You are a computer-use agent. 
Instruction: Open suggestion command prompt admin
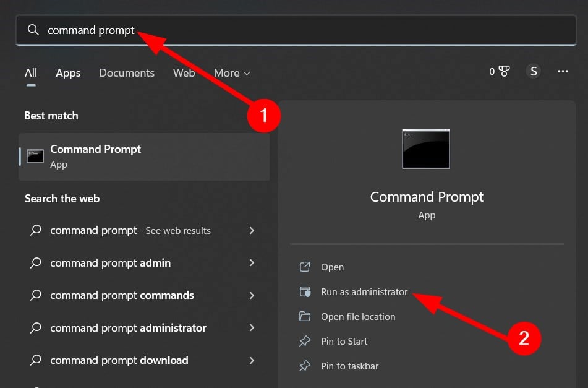click(x=144, y=262)
